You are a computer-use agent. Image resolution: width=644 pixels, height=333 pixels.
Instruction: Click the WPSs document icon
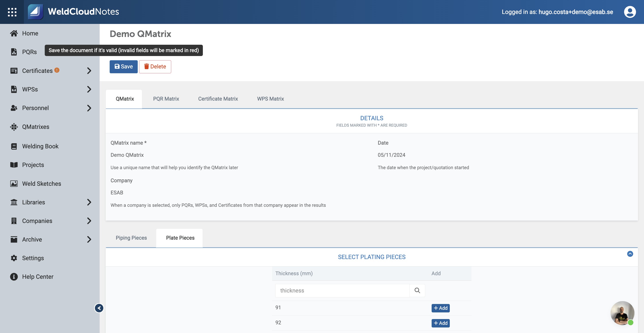(x=14, y=89)
